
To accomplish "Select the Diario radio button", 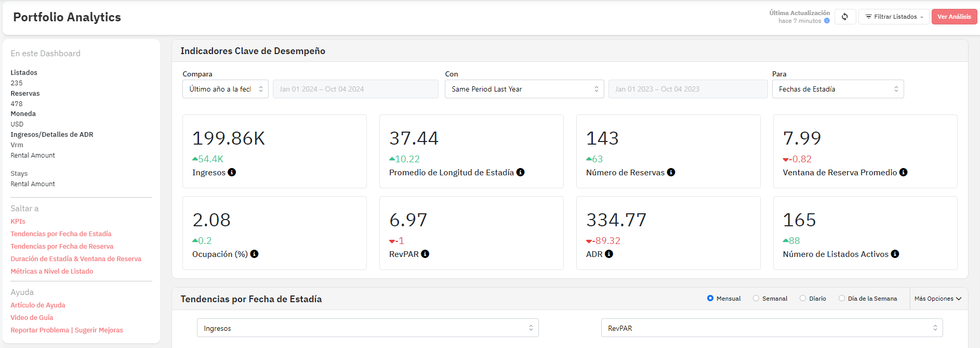I will tap(803, 299).
